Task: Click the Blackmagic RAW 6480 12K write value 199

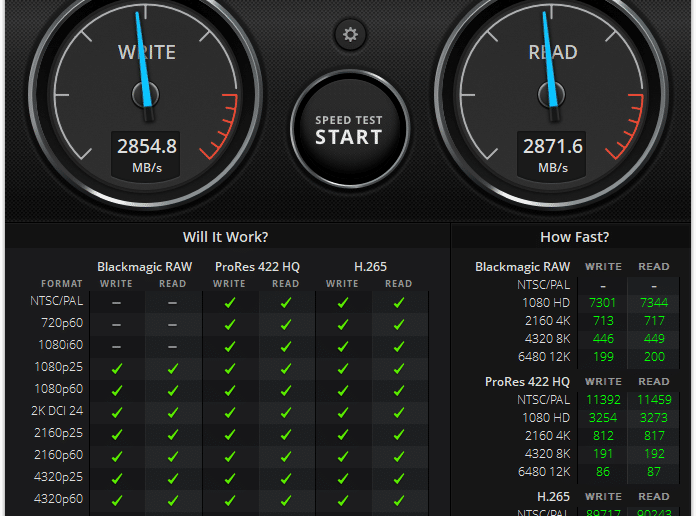Action: point(603,357)
